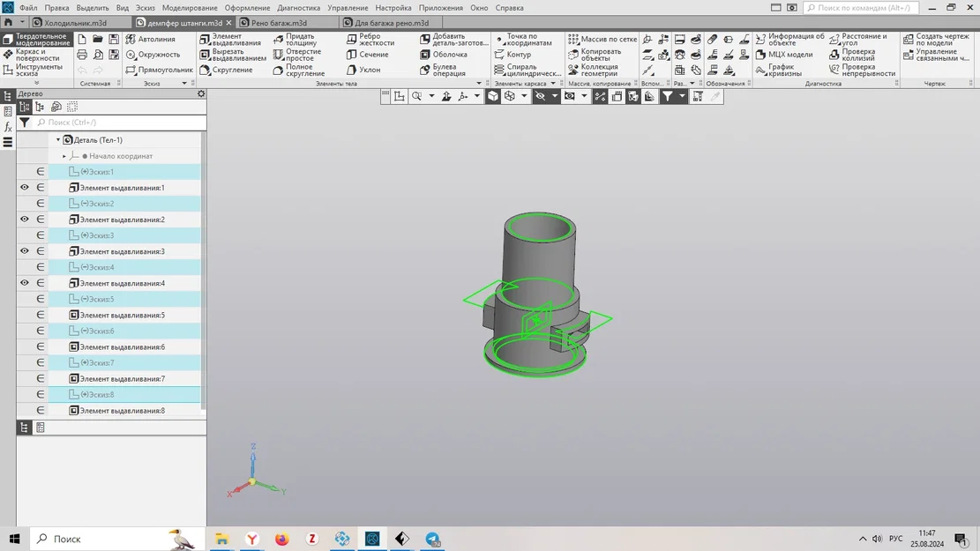Activate the Оболочка shell tool

coord(444,55)
